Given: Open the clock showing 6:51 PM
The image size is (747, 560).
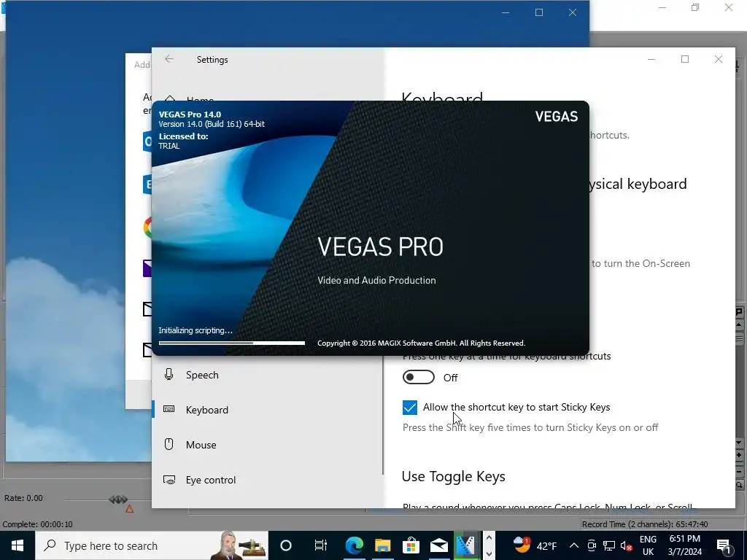Looking at the screenshot, I should [685, 545].
